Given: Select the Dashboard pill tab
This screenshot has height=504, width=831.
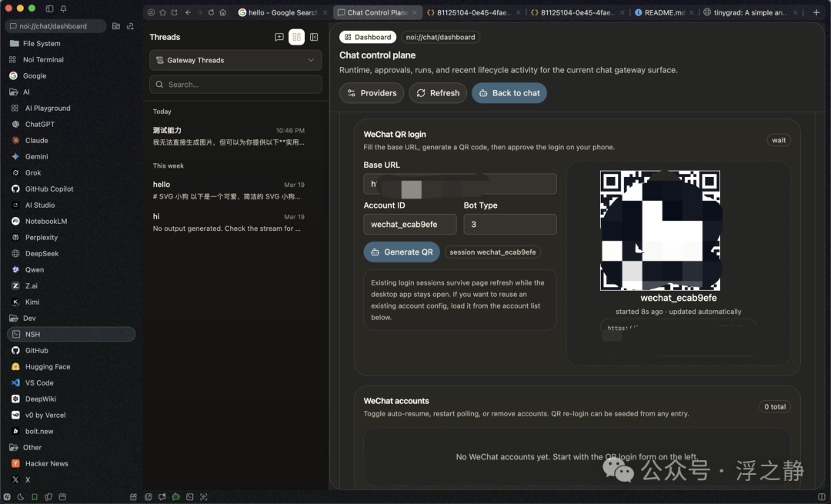Looking at the screenshot, I should coord(368,37).
